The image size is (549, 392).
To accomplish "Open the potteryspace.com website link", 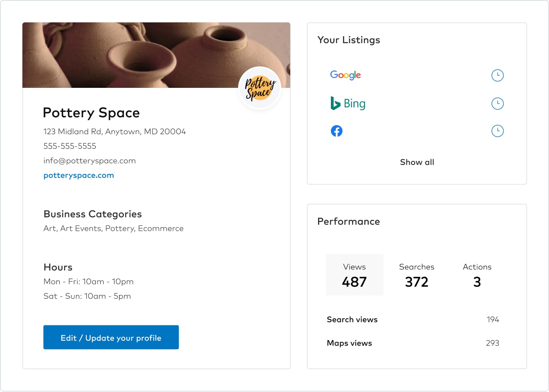I will click(79, 175).
